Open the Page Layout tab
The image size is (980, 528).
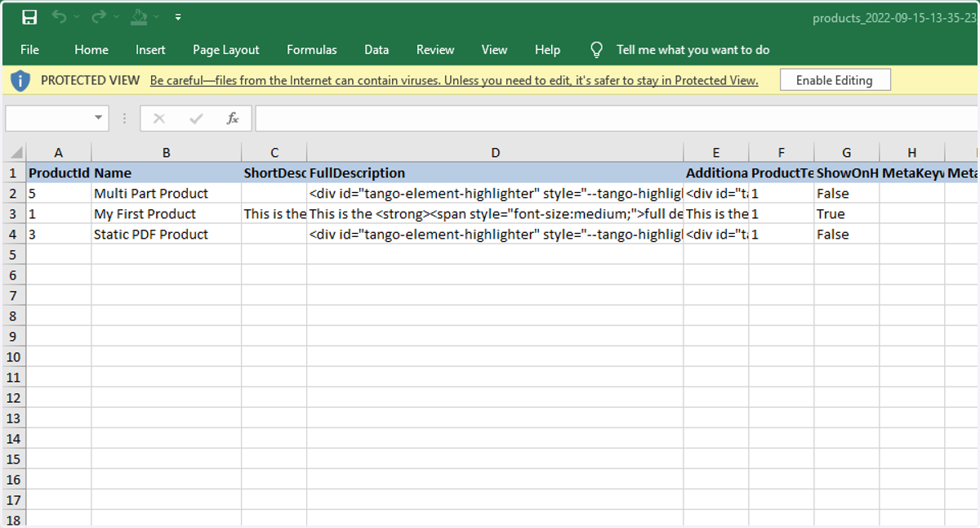coord(226,50)
